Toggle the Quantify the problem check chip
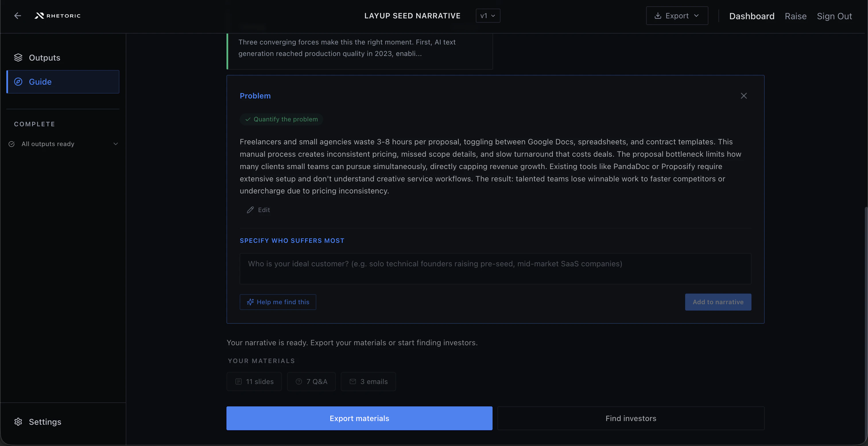Viewport: 868px width, 446px height. pyautogui.click(x=281, y=119)
